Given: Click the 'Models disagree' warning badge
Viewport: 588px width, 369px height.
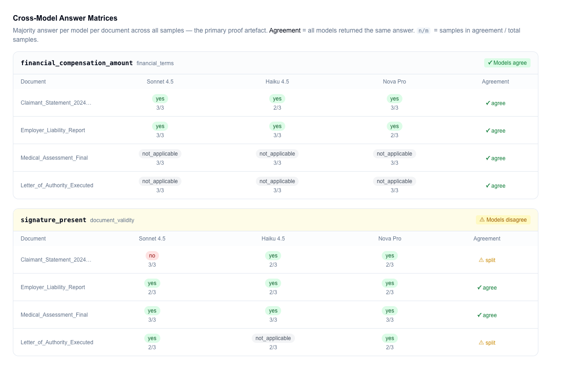Looking at the screenshot, I should [x=503, y=220].
